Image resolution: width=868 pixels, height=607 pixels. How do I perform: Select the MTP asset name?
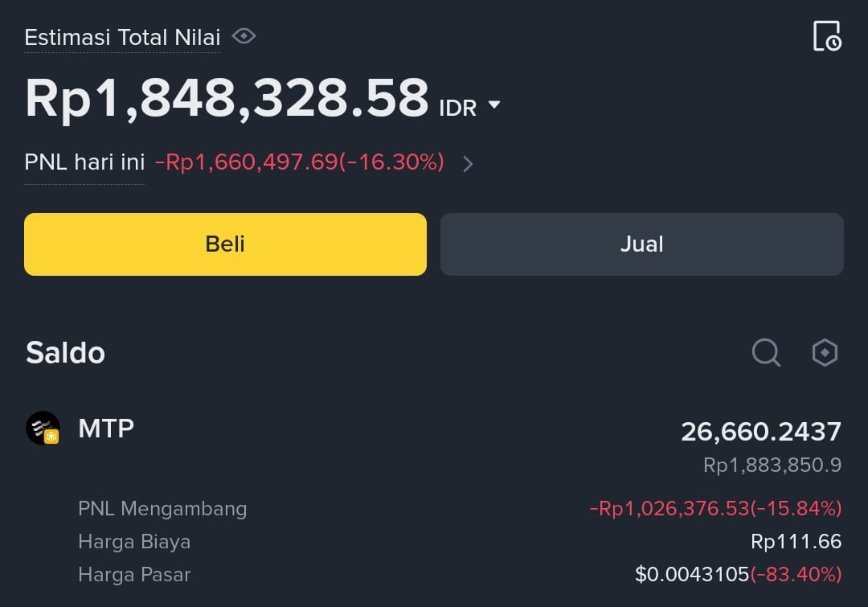pos(106,429)
